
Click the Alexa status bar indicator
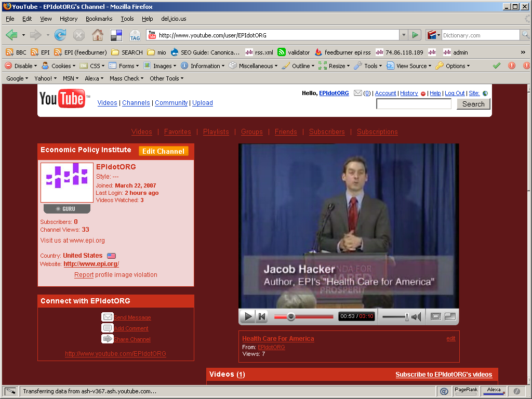(494, 391)
